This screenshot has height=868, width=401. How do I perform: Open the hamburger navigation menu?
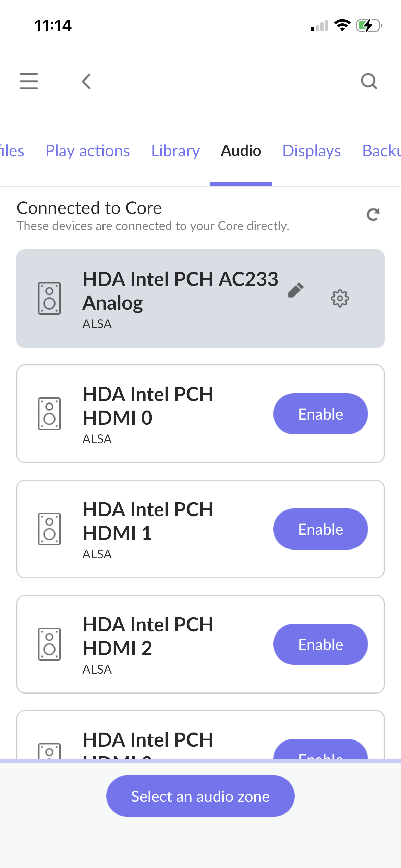(29, 81)
